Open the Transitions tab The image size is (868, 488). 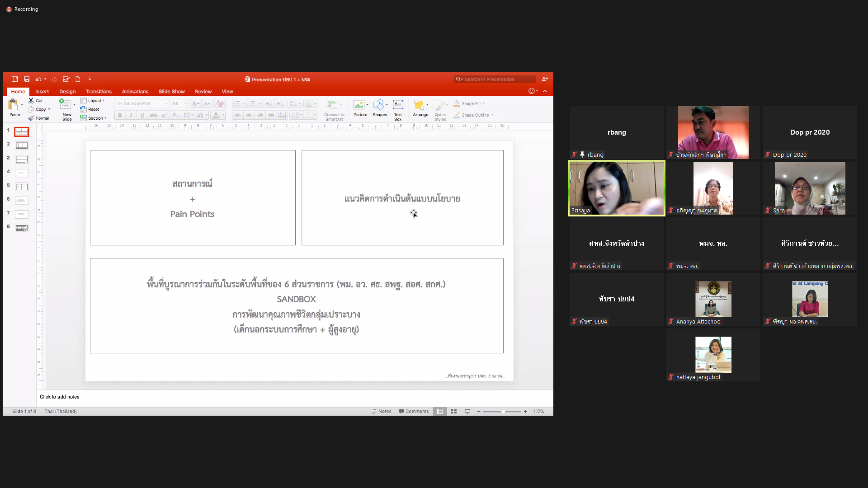point(99,91)
